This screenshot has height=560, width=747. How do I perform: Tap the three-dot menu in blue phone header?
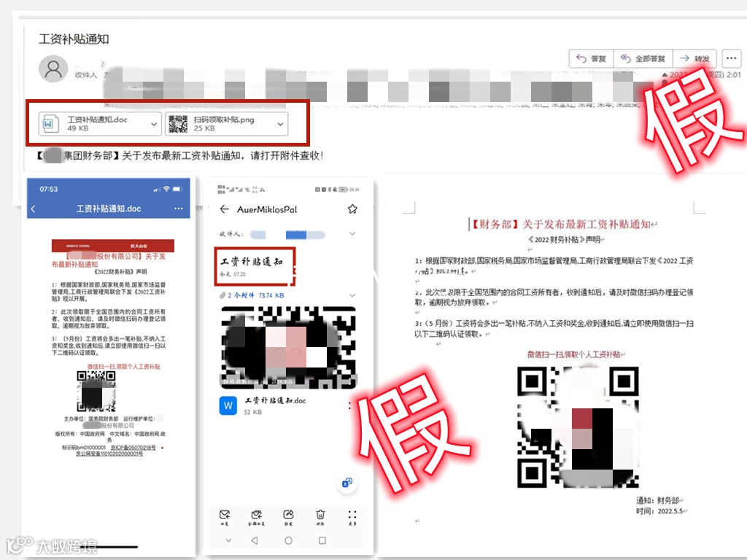coord(179,209)
